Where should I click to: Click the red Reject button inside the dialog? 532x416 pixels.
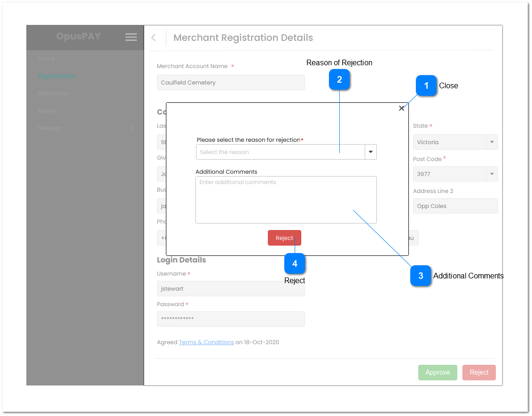coord(284,238)
